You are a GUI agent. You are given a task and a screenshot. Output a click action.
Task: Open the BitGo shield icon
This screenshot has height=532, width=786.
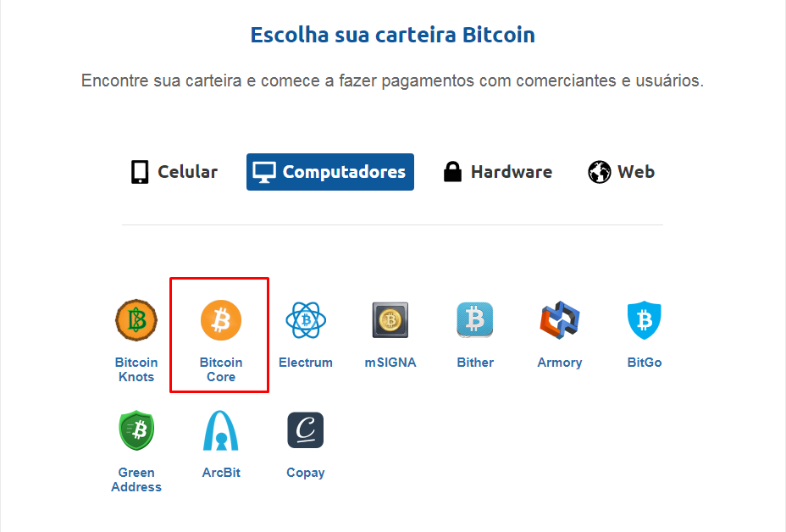click(x=645, y=320)
